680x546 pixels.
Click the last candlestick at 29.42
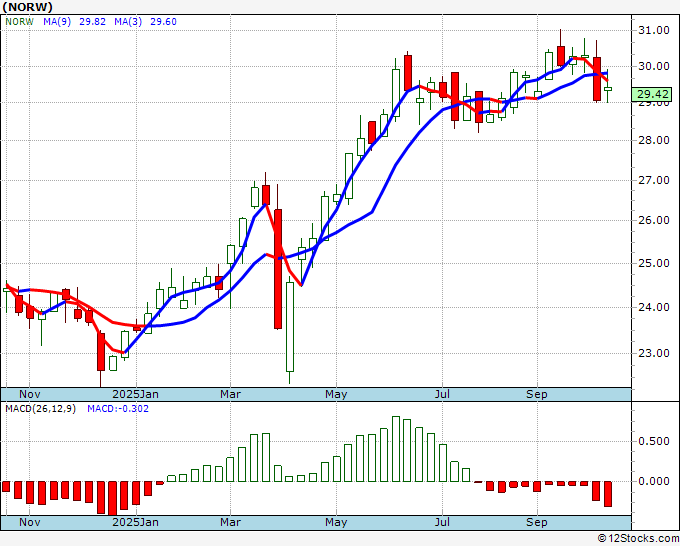608,88
